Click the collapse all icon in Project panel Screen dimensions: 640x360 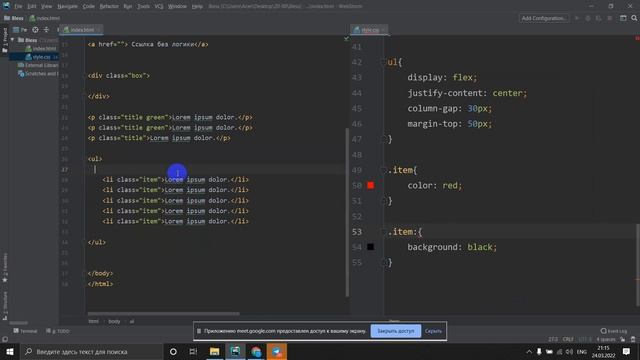(46, 30)
